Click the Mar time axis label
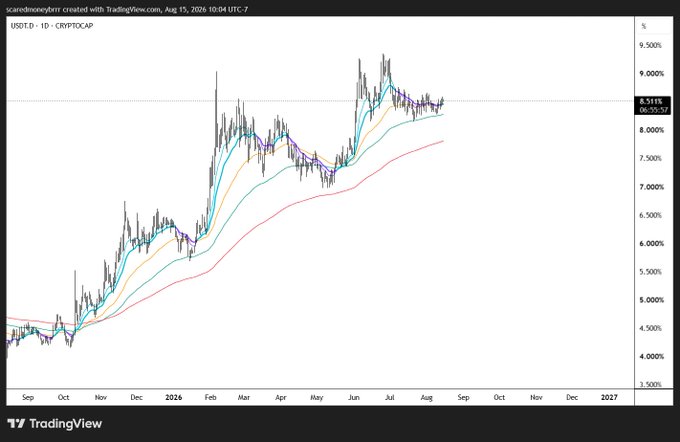Image resolution: width=680 pixels, height=442 pixels. tap(244, 397)
